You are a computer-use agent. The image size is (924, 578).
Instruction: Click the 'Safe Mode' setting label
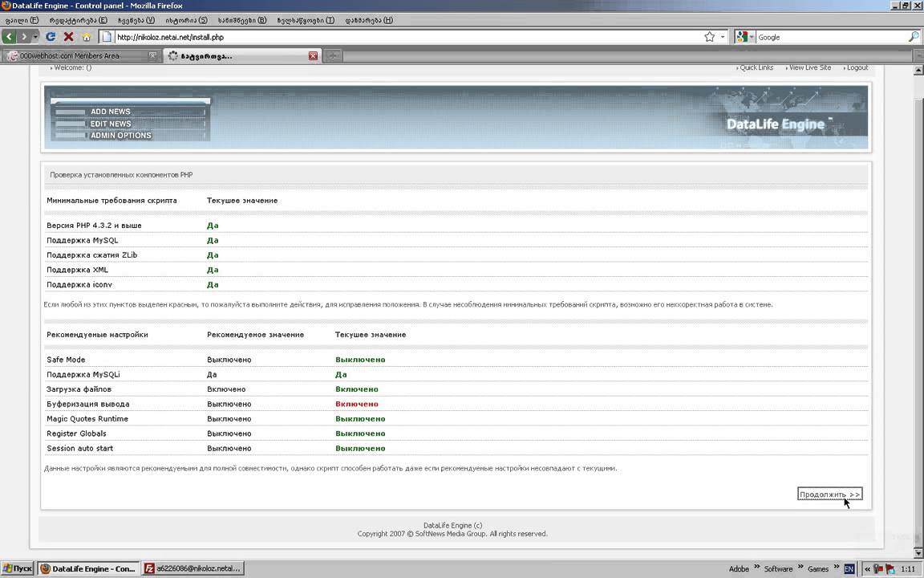pyautogui.click(x=66, y=360)
